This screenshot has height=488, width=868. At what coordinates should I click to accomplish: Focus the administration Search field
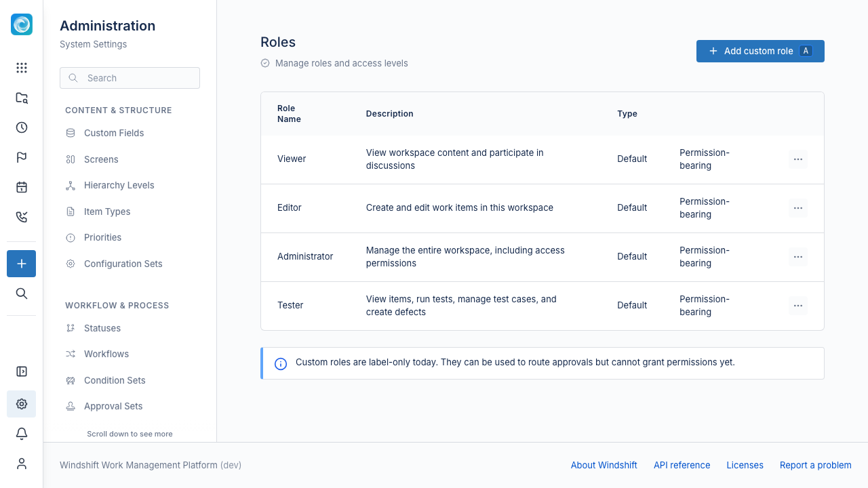(130, 78)
